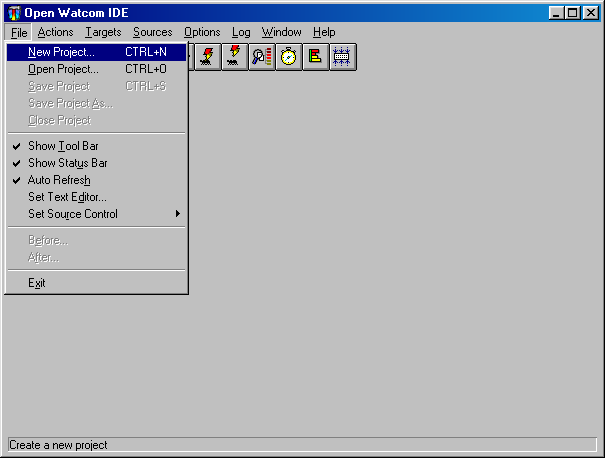Choose New Project from File menu
The height and width of the screenshot is (458, 605).
point(62,52)
